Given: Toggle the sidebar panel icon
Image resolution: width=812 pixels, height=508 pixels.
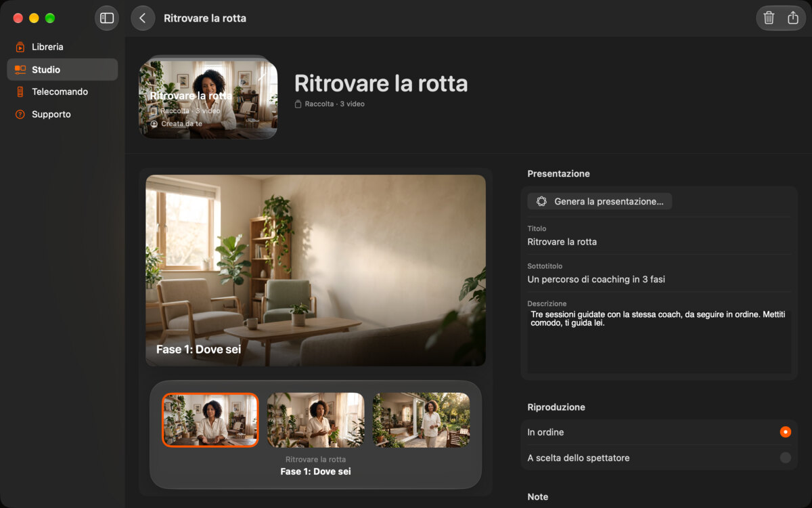Looking at the screenshot, I should pos(107,18).
